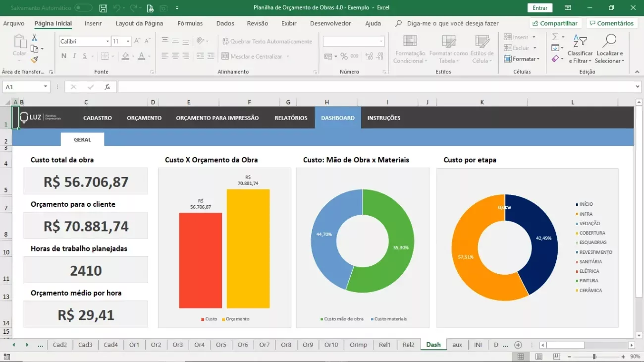Click the AutoSum sigma icon
The height and width of the screenshot is (362, 644).
click(x=555, y=37)
